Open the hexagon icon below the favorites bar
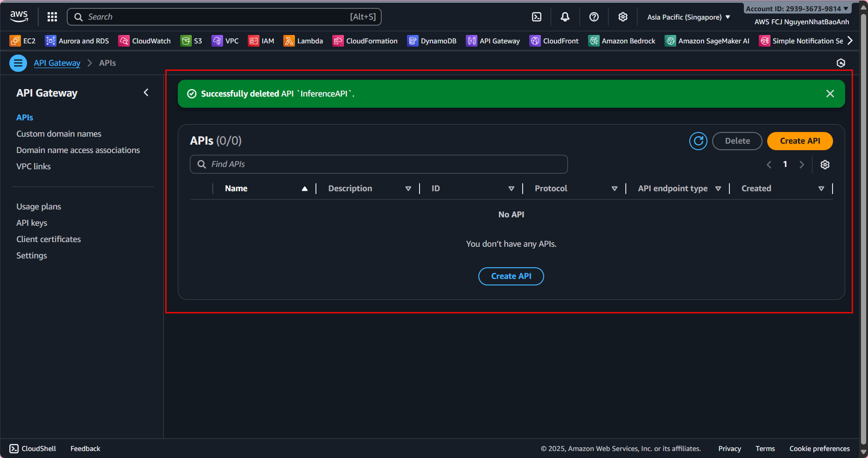The width and height of the screenshot is (868, 458). (841, 63)
